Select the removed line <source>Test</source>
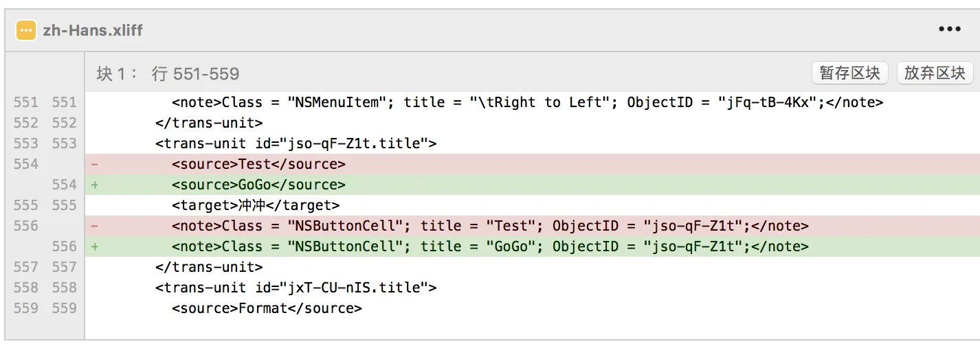Viewport: 980px width, 346px height. click(258, 164)
